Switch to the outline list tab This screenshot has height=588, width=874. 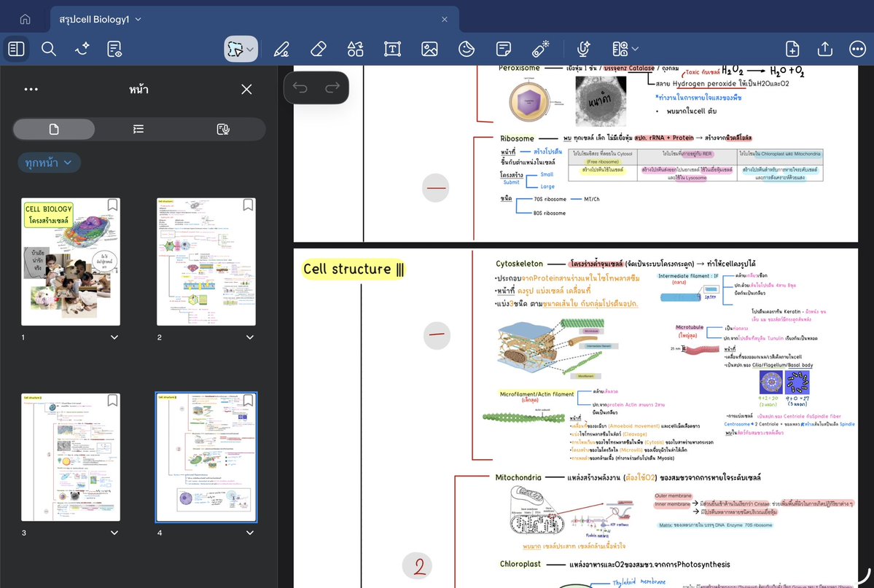138,129
